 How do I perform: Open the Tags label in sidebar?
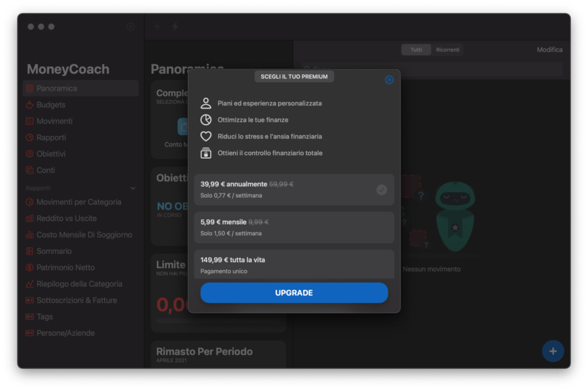45,317
